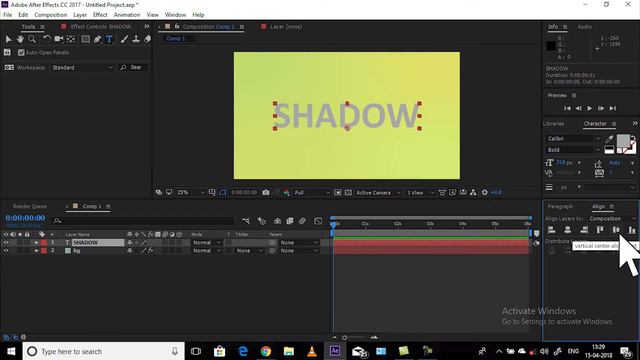Hide the SHADOW layer with its eye
The image size is (640, 360).
click(6, 242)
